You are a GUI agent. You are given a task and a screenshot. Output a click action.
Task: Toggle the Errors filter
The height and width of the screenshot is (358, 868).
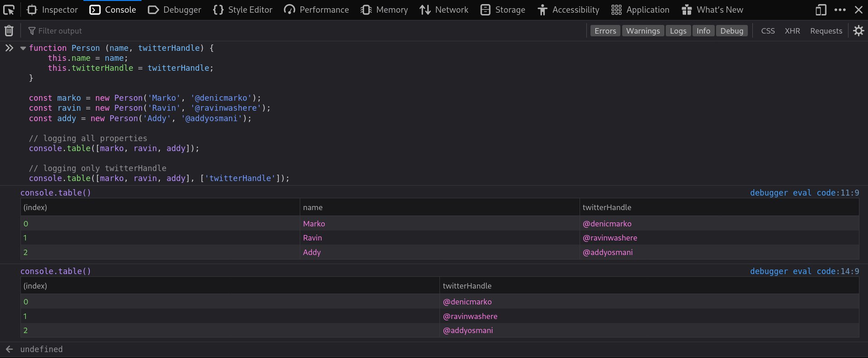[605, 31]
